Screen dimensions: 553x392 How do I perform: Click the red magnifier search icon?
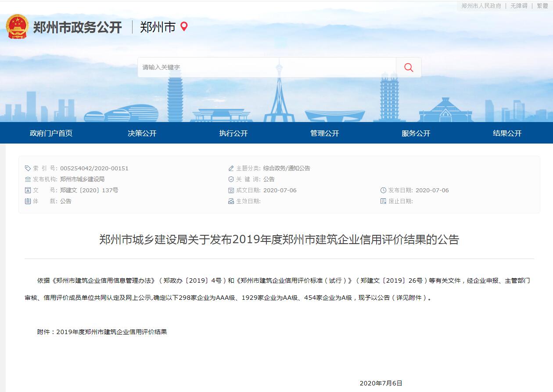(409, 68)
